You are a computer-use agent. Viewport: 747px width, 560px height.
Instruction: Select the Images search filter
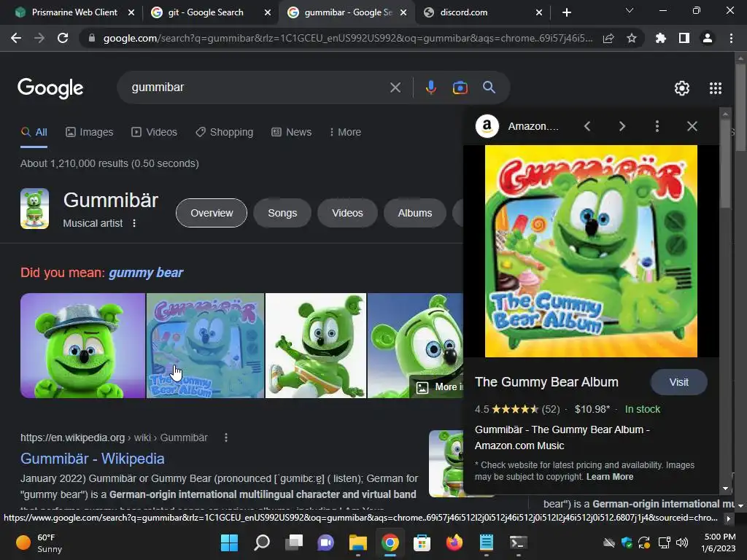coord(90,132)
